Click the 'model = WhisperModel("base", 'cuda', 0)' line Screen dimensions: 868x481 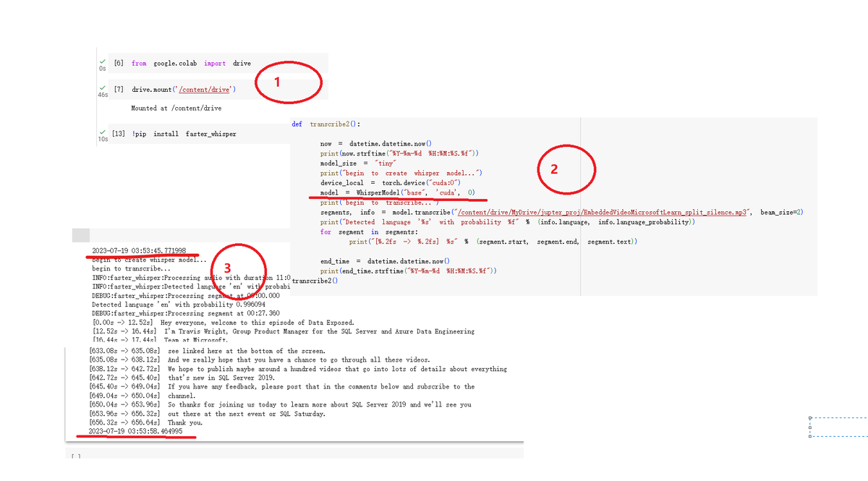tap(397, 193)
